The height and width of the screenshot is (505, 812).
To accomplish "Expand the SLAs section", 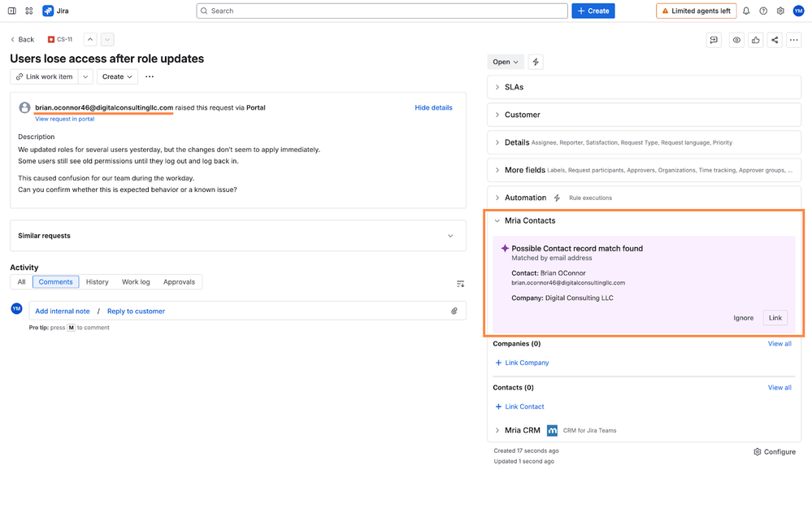I will click(645, 87).
